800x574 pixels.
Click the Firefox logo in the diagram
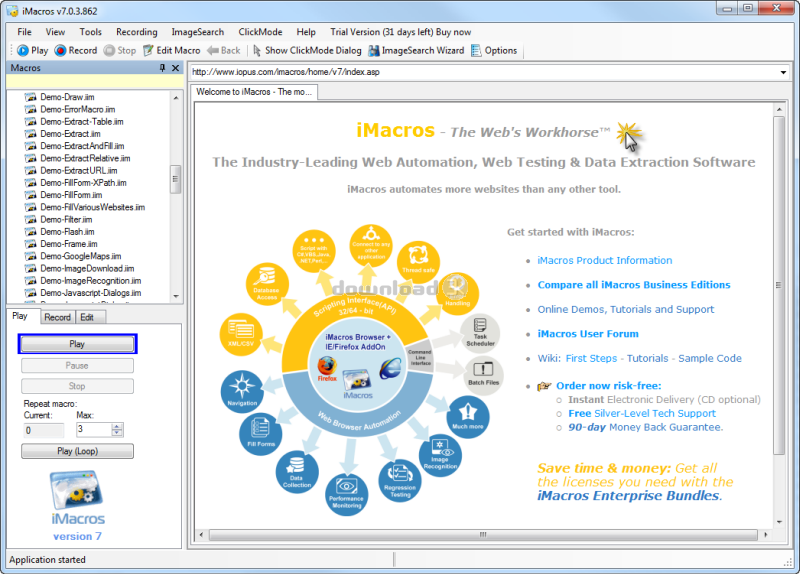327,367
